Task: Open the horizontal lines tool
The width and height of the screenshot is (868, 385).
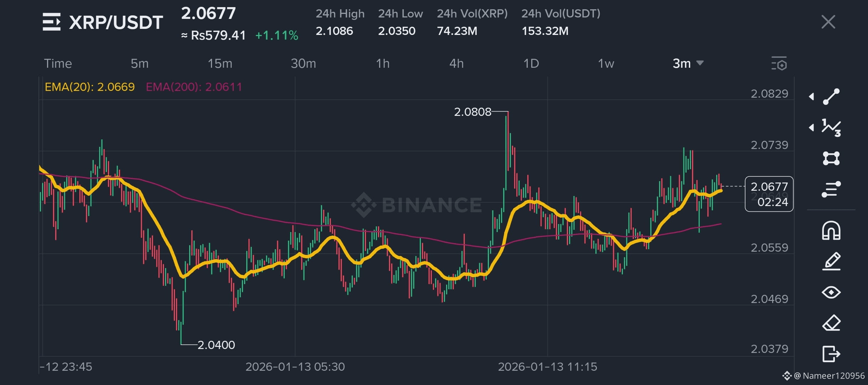Action: (x=831, y=189)
